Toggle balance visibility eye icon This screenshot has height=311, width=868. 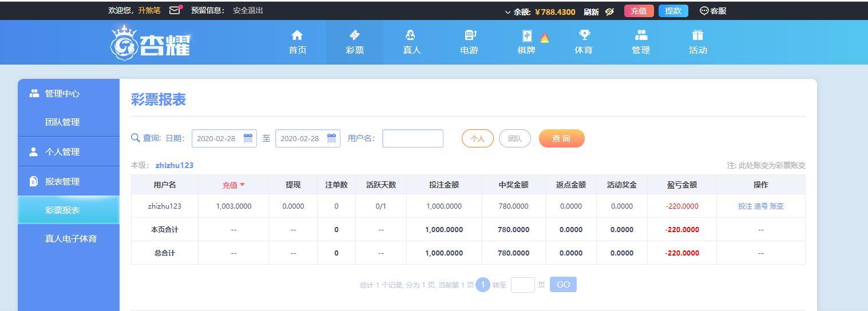(609, 11)
